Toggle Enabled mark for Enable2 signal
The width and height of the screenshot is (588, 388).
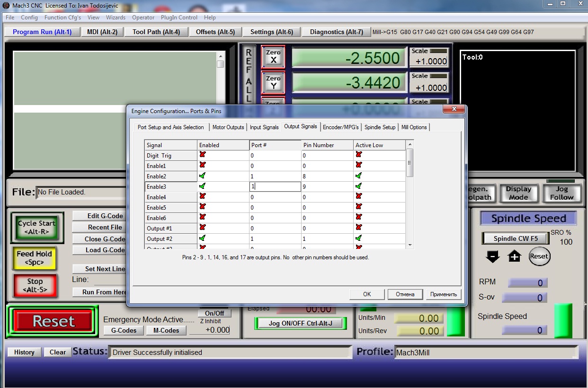(203, 176)
